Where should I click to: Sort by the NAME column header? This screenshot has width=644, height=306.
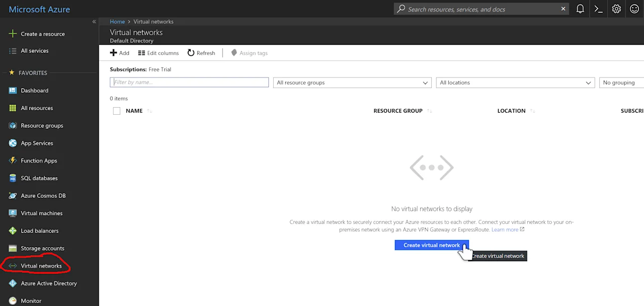coord(134,111)
